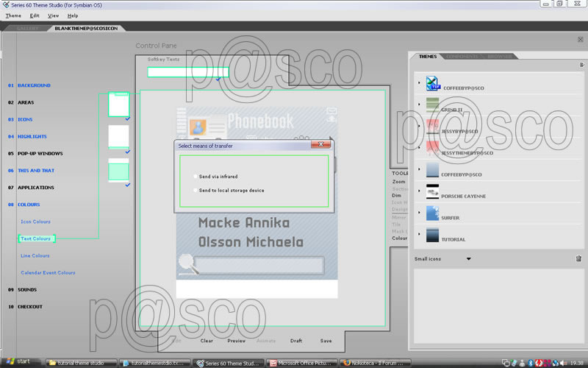
Task: Expand the JESSYTHEMEBYP@SCO theme entry
Action: point(419,148)
